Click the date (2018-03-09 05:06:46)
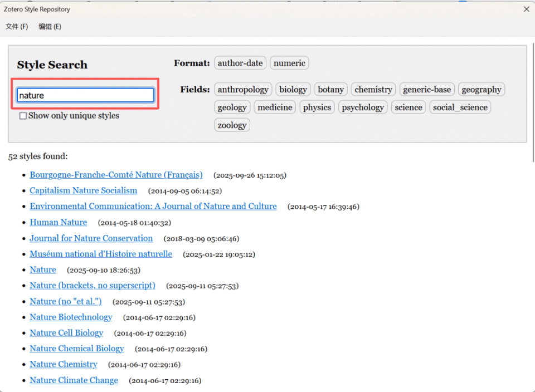Screen dimensions: 535x392 pyautogui.click(x=201, y=239)
